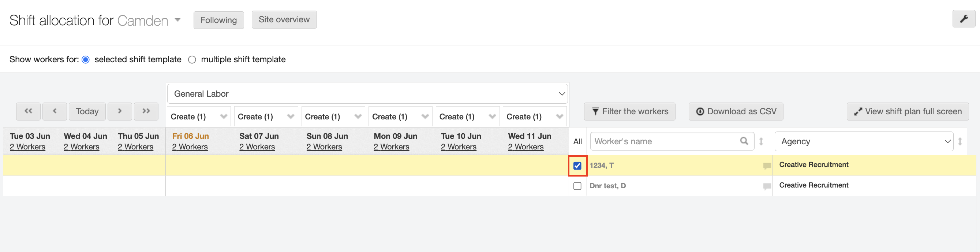
Task: Open comment bubble for worker 1234, T
Action: tap(767, 166)
